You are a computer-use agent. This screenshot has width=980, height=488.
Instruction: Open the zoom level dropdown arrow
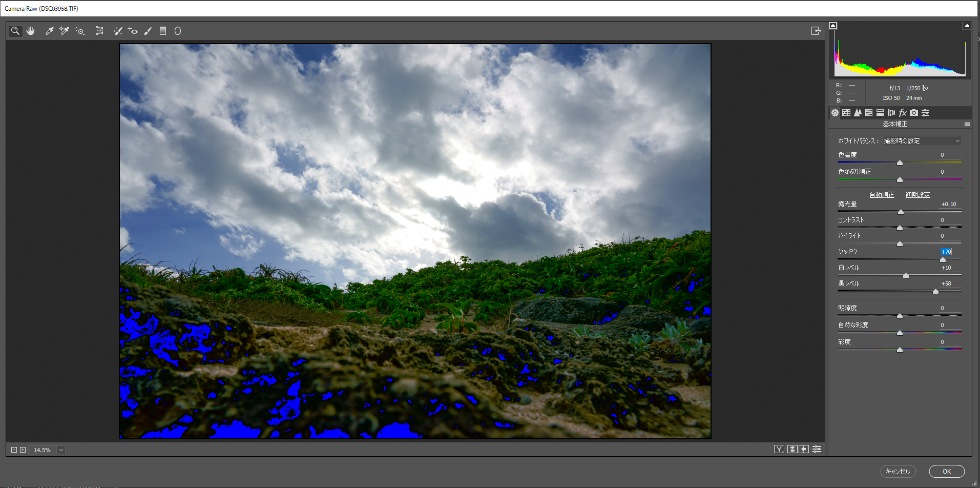click(61, 450)
